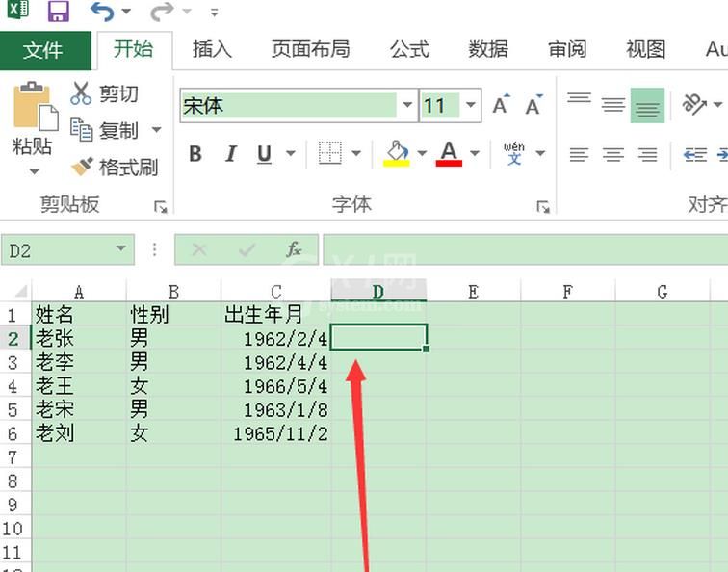Select row 2 header
728x572 pixels.
[13, 338]
